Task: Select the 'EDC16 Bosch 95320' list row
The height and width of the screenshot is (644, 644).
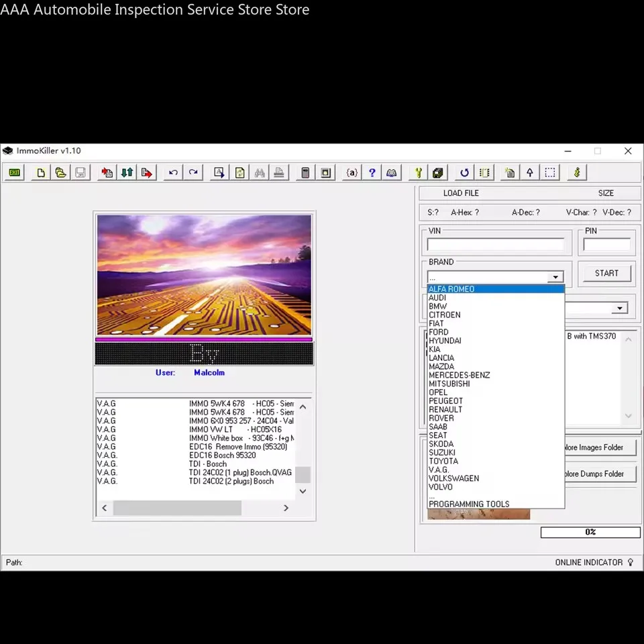Action: pos(196,455)
